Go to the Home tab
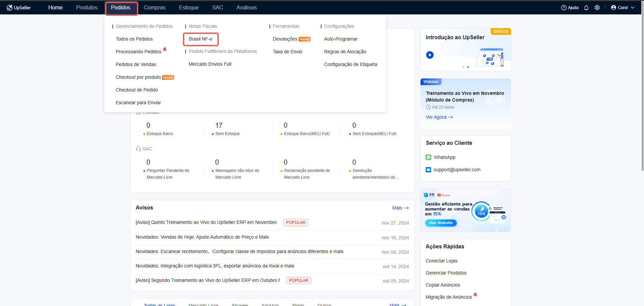Image resolution: width=644 pixels, height=306 pixels. [55, 7]
